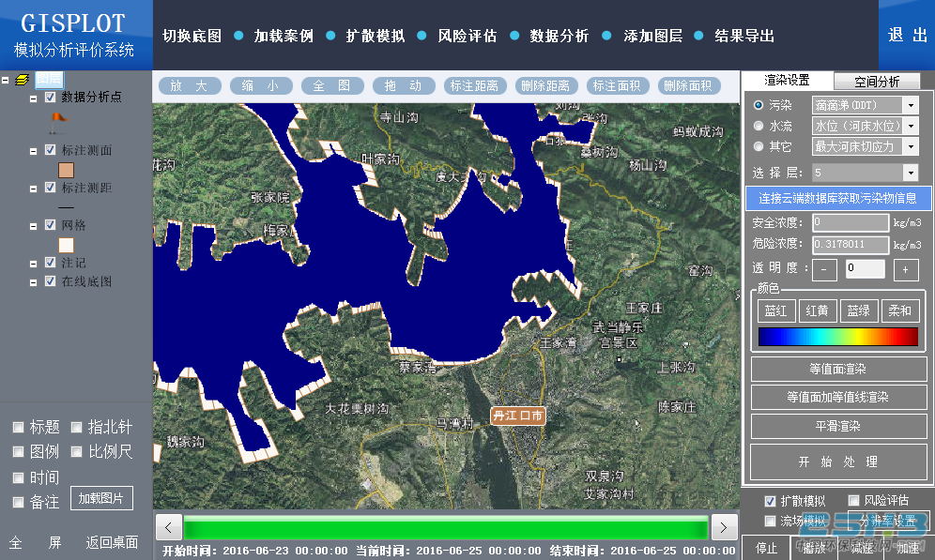935x560 pixels.
Task: Click the tan swatch under 标注测面
Action: 67,171
